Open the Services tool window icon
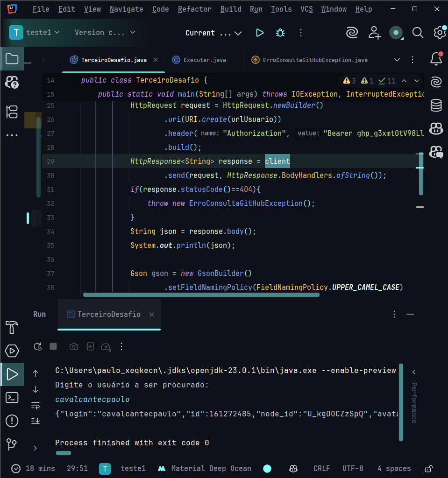Viewport: 448px width, 478px height. (12, 351)
